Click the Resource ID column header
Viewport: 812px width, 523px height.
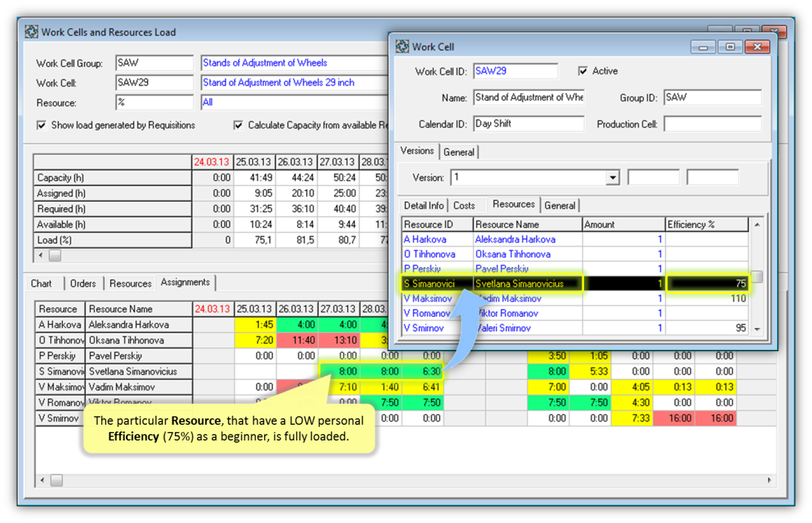pos(437,225)
